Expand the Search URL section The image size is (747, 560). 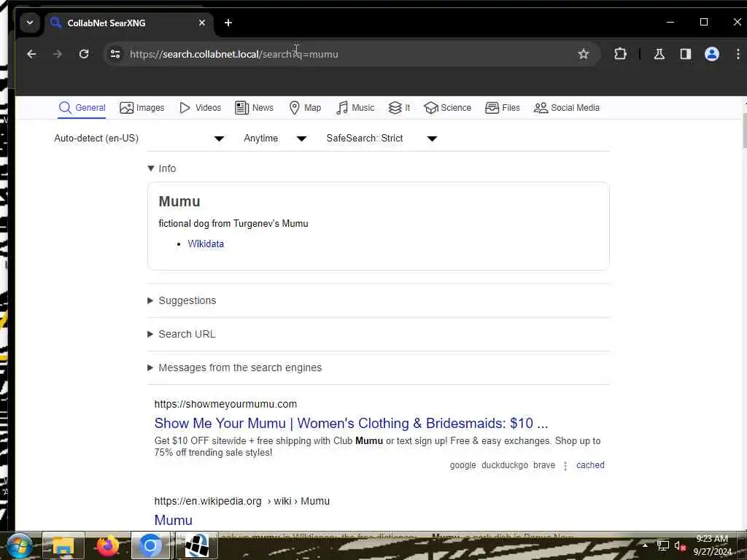182,334
